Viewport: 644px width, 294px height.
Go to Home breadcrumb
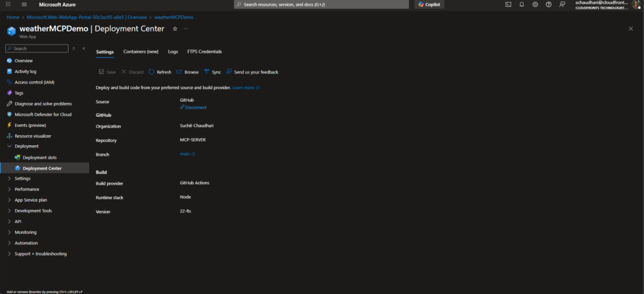[13, 17]
